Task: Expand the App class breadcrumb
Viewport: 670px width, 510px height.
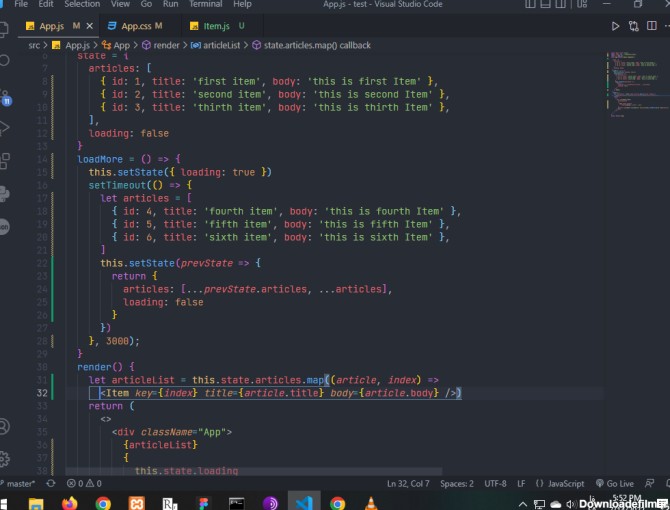Action: pyautogui.click(x=116, y=45)
